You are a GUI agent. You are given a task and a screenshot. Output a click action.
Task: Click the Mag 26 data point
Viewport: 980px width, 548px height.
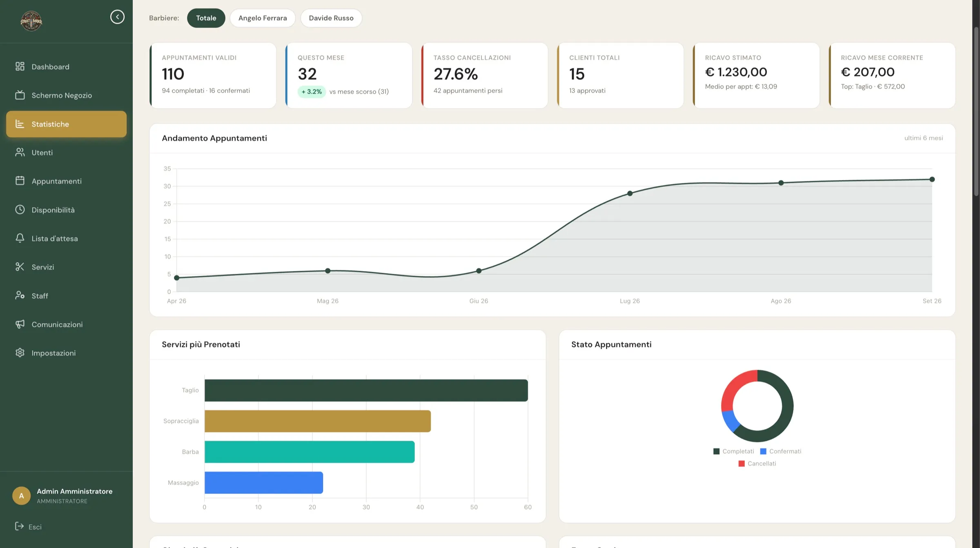328,271
